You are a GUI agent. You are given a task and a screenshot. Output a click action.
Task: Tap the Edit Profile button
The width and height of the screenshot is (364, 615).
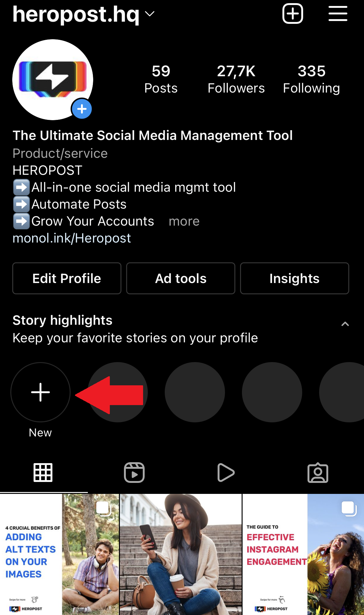pyautogui.click(x=67, y=278)
